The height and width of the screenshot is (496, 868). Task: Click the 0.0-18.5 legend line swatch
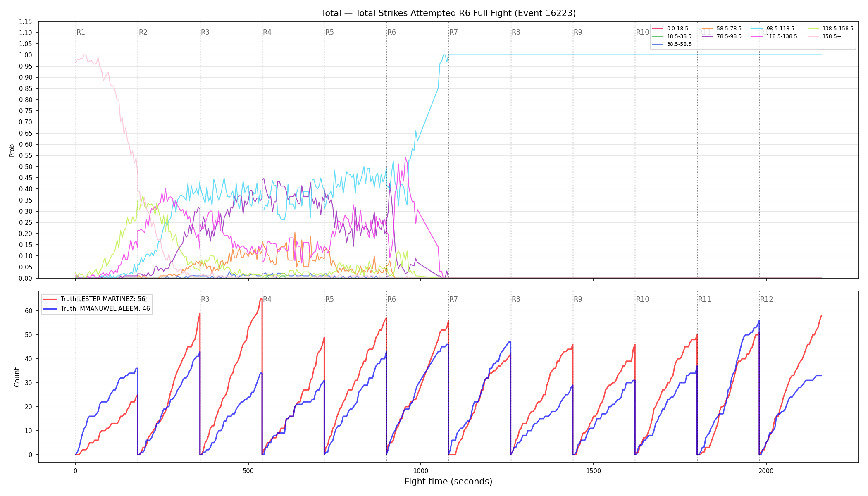658,29
